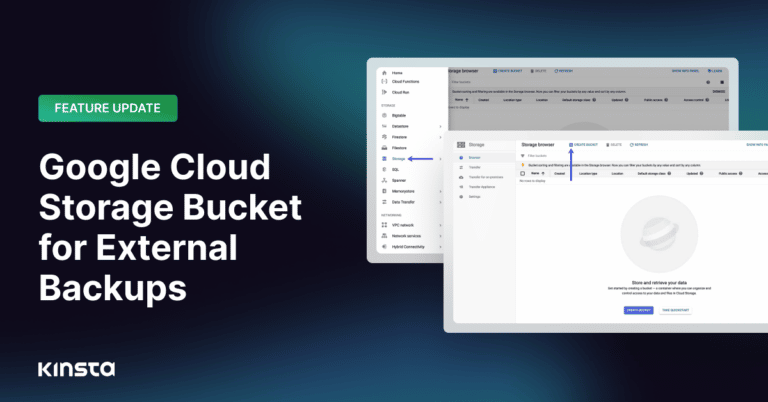Click the Created column header in back window
Screen dimensions: 768x402
point(483,100)
